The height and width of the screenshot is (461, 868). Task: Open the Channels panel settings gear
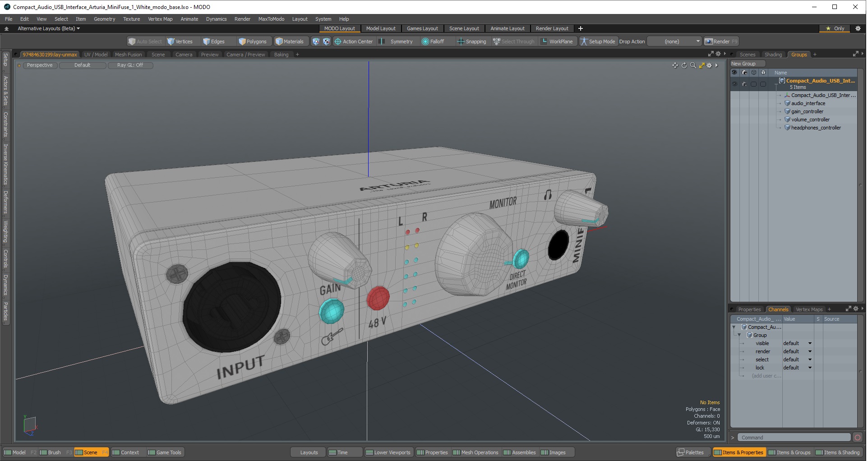pos(855,309)
